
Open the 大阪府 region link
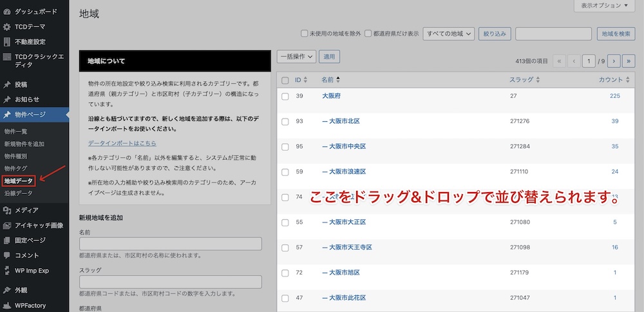[331, 96]
